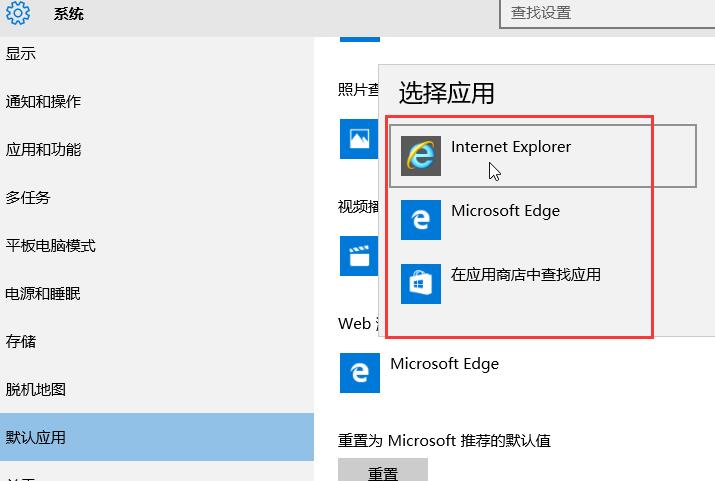This screenshot has width=715, height=481.
Task: Go to 应用和功能 settings
Action: point(157,150)
